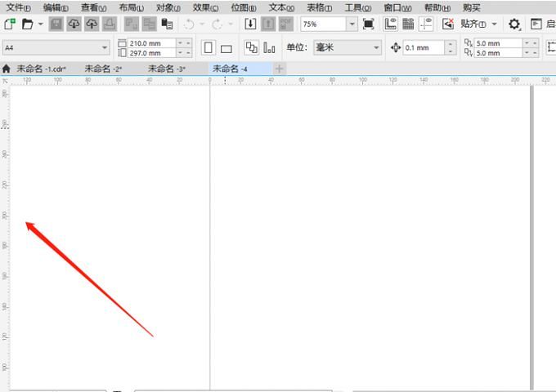Click the grayed-out Copy icon
The height and width of the screenshot is (392, 556).
(x=150, y=24)
